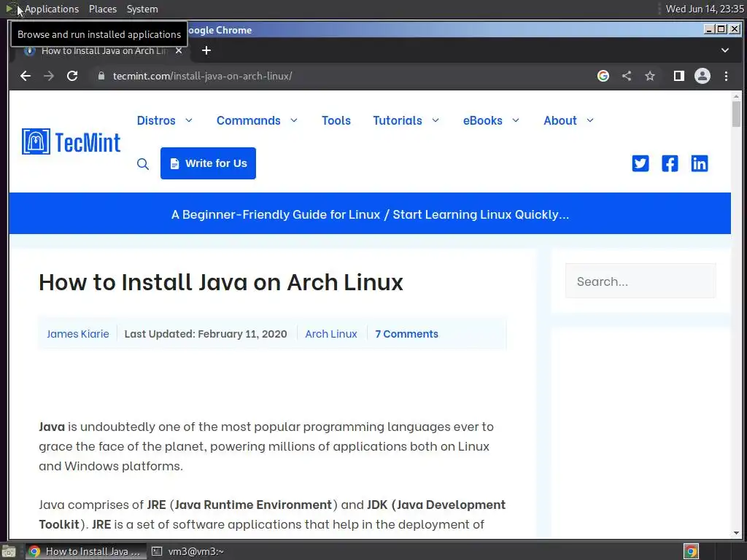
Task: Expand the Distros dropdown menu
Action: [165, 120]
